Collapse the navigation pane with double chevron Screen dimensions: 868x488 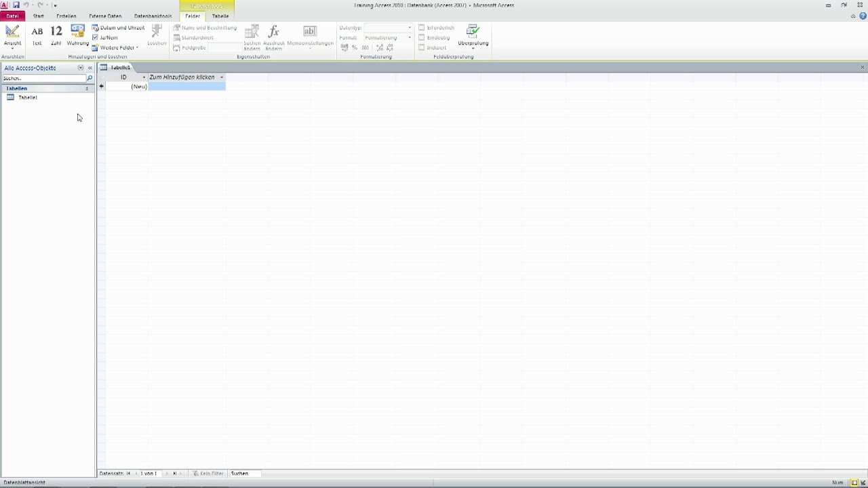click(x=90, y=68)
